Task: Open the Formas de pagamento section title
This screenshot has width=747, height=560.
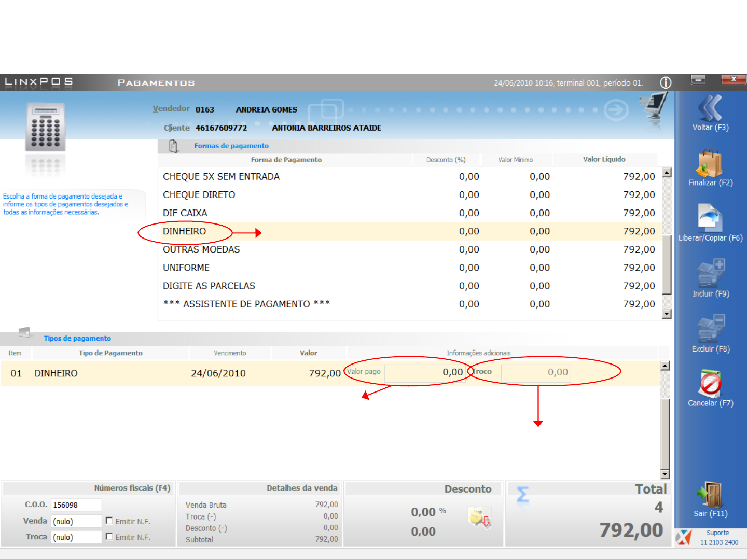Action: (231, 146)
